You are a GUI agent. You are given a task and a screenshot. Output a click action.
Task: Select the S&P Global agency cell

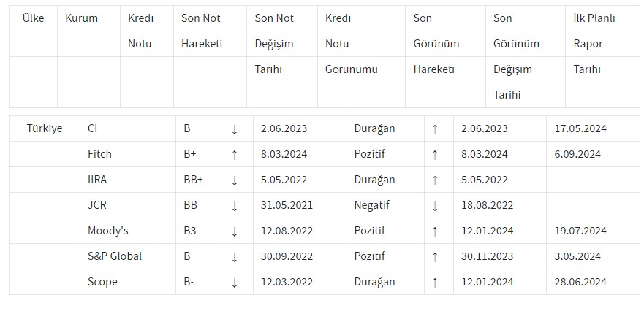click(x=115, y=256)
